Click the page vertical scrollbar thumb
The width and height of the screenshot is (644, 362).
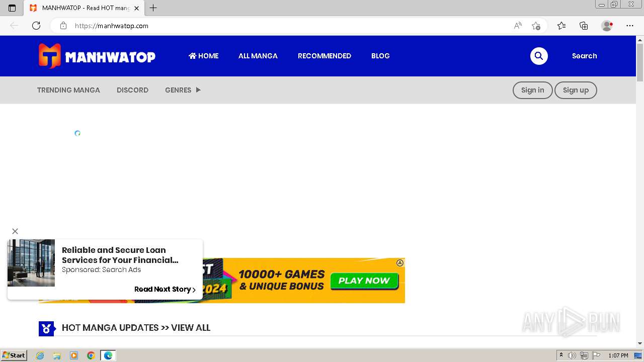pos(640,62)
